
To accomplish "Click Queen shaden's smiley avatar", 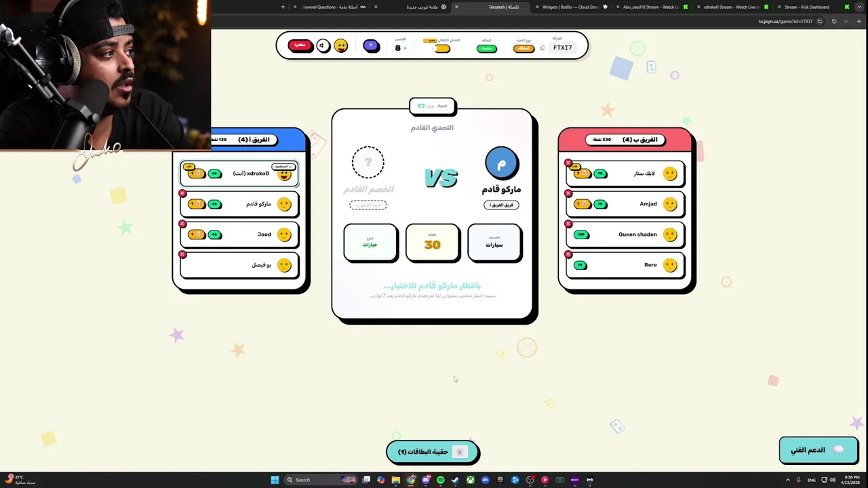I will [670, 235].
